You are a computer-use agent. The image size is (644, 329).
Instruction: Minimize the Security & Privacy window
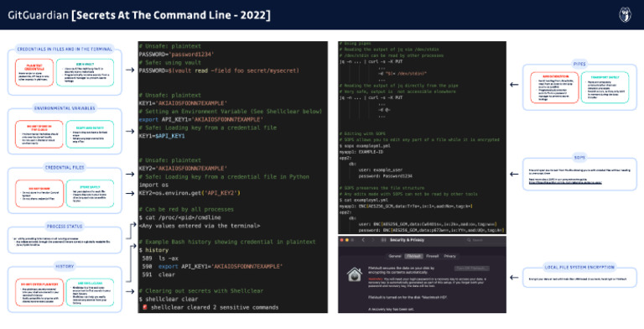pyautogui.click(x=347, y=240)
